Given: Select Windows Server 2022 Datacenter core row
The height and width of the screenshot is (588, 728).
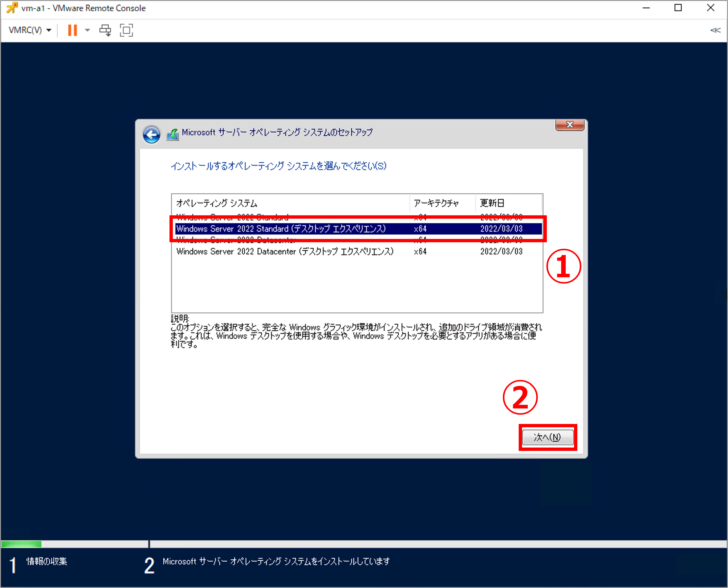Looking at the screenshot, I should 358,240.
